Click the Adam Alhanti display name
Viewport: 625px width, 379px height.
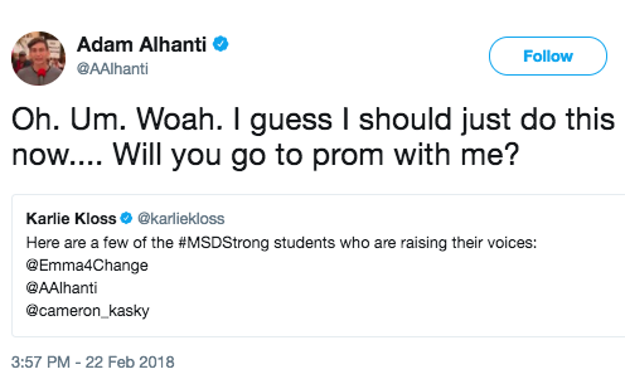click(x=142, y=44)
